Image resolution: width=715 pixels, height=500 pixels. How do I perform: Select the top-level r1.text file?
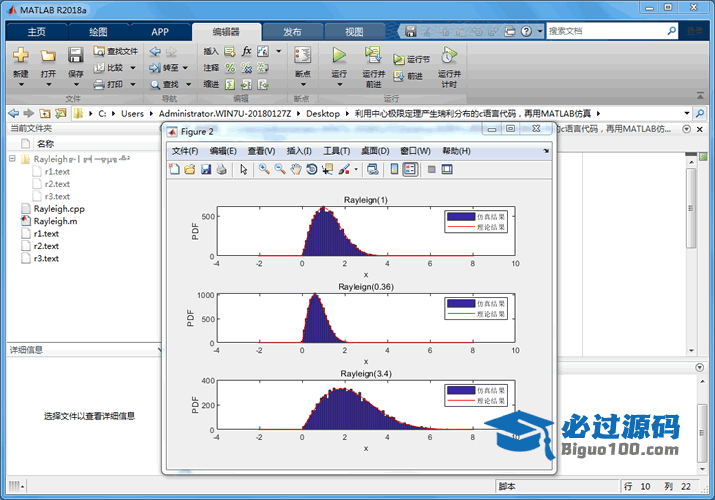(46, 233)
